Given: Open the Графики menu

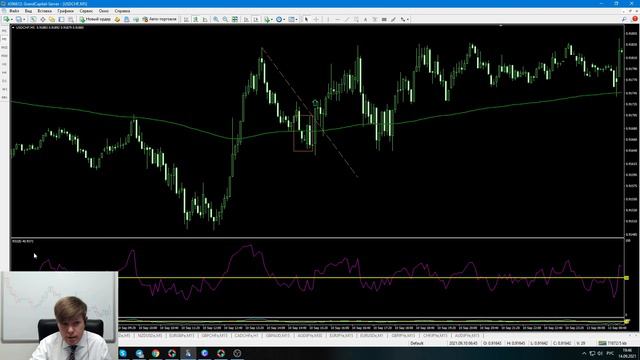Looking at the screenshot, I should [x=65, y=11].
